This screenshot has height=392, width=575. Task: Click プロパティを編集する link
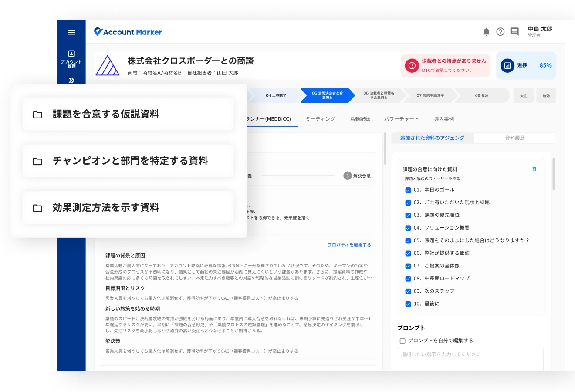[349, 245]
